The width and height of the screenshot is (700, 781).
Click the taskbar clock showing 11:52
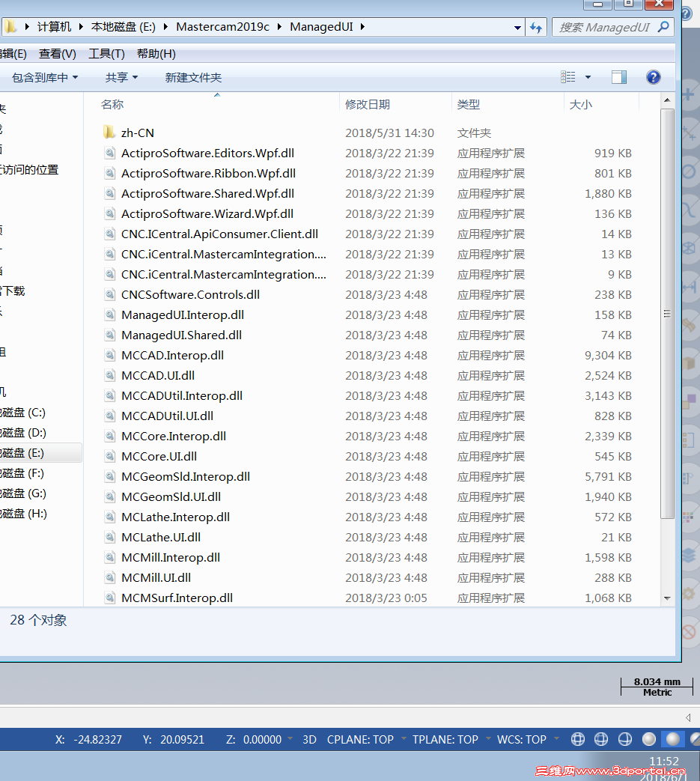[663, 761]
